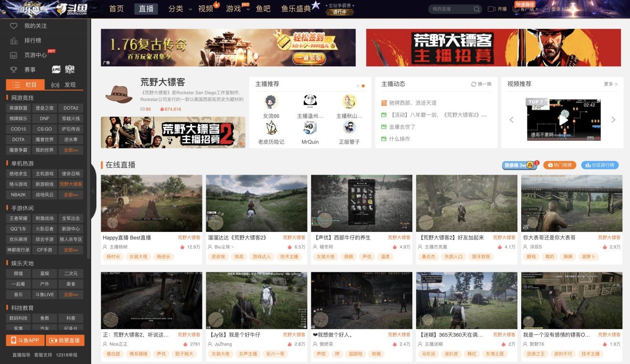Open the 直播指导 footer link

pos(21,355)
